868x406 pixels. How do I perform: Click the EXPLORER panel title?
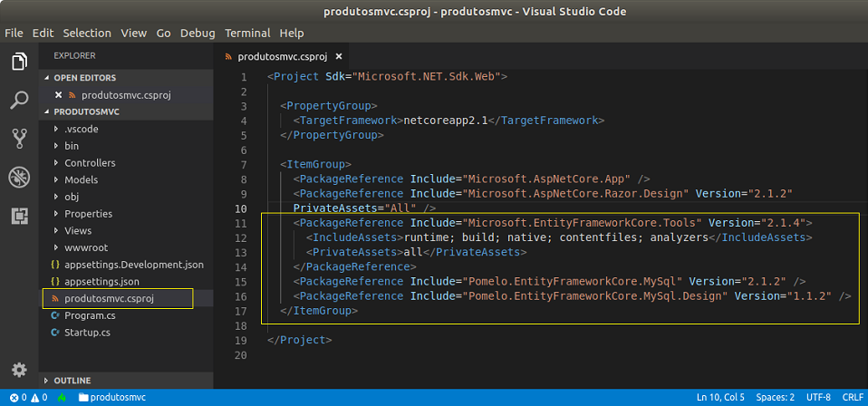tap(74, 56)
